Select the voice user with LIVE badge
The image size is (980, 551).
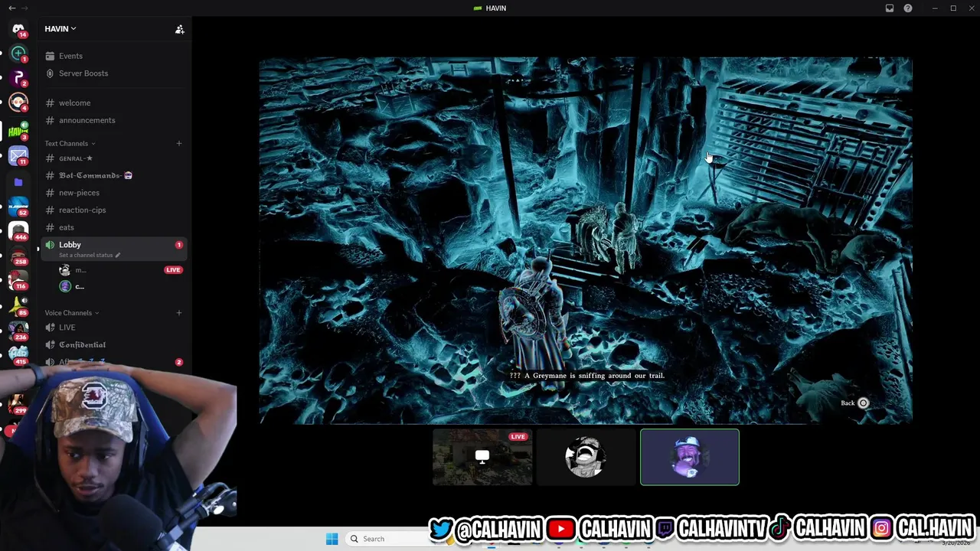coord(121,269)
